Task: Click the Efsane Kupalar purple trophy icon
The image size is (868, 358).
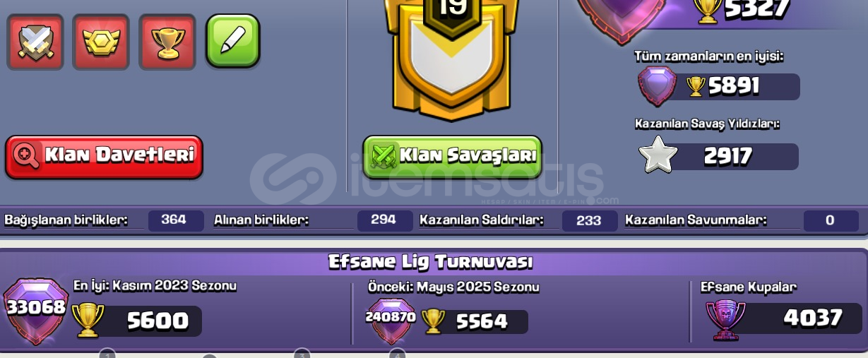Action: (725, 319)
